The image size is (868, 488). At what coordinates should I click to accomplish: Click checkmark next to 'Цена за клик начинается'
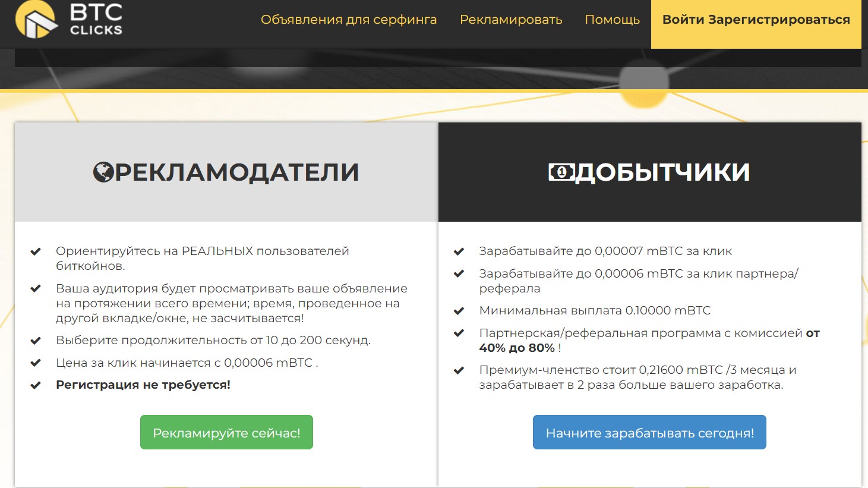(36, 363)
